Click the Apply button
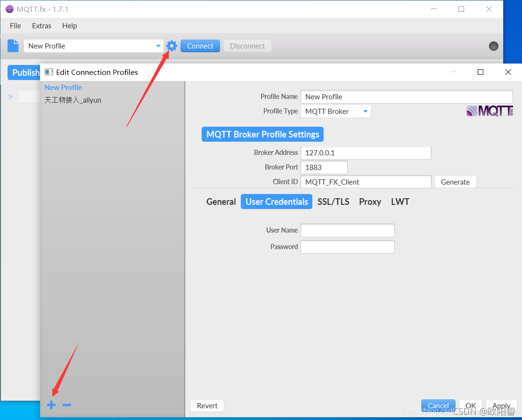522x420 pixels. 501,406
